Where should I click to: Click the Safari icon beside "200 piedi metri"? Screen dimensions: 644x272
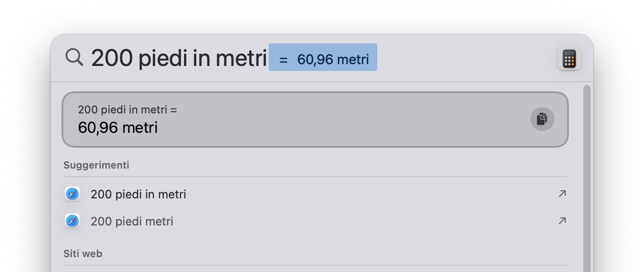pos(72,221)
